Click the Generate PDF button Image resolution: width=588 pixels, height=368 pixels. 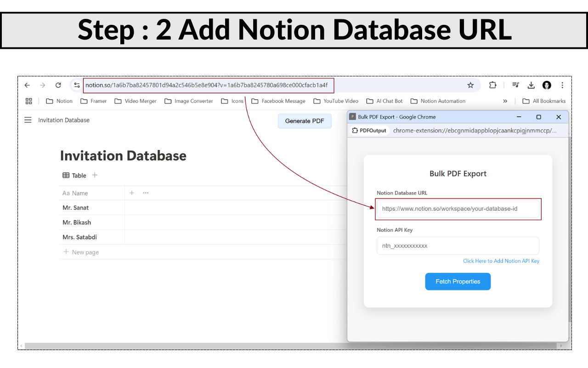pos(305,121)
